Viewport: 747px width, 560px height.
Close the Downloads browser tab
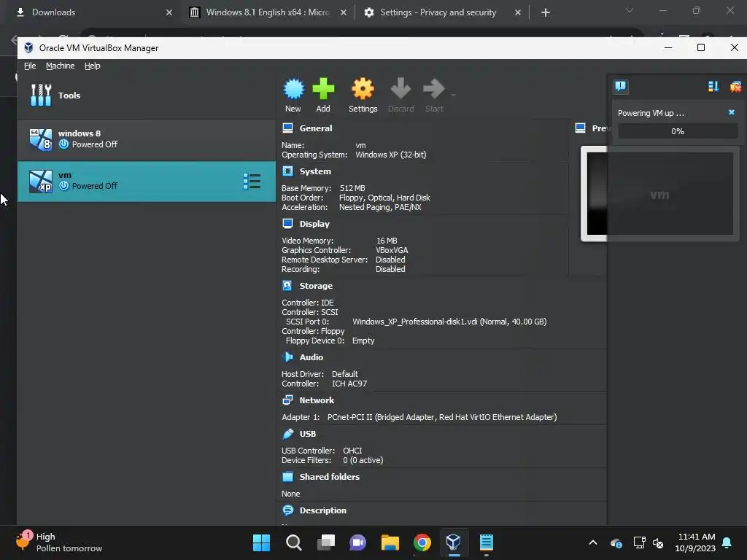click(x=169, y=12)
